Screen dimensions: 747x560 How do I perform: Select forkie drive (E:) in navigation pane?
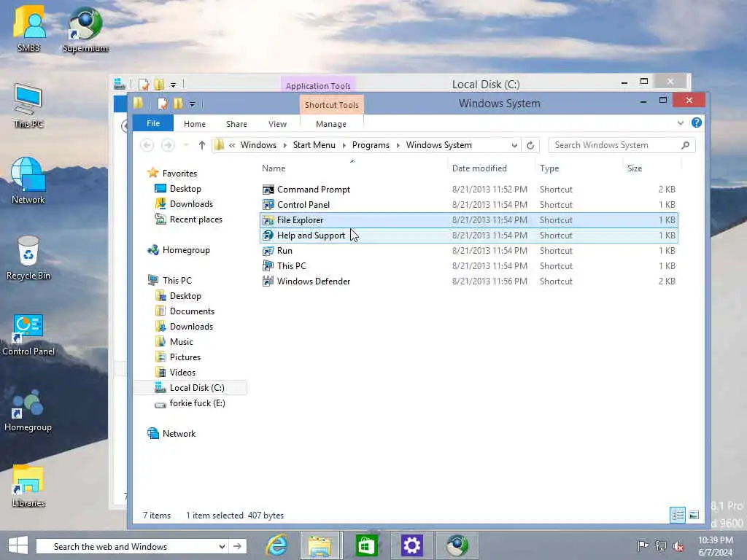coord(190,402)
